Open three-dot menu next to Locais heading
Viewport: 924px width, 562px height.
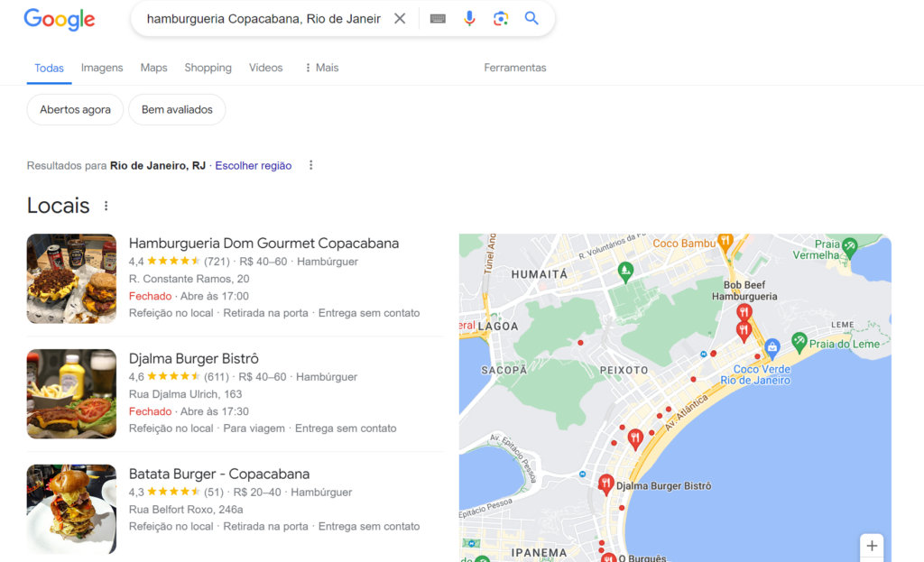click(106, 206)
